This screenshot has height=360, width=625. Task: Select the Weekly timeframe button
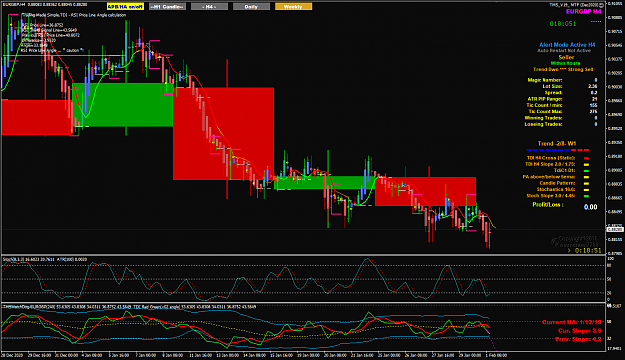coord(293,7)
